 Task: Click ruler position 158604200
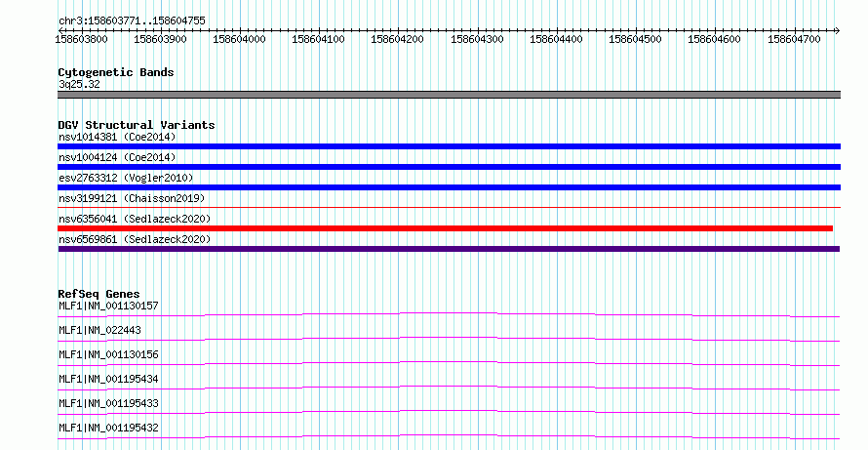398,39
